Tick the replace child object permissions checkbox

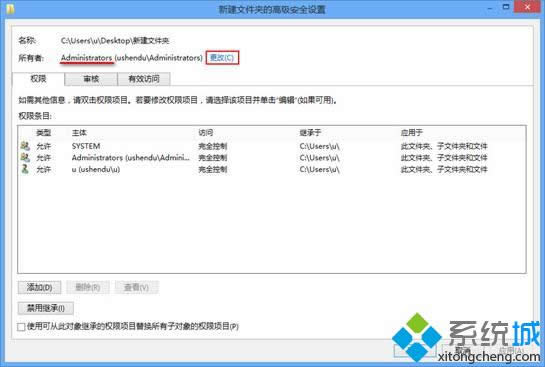pos(21,327)
